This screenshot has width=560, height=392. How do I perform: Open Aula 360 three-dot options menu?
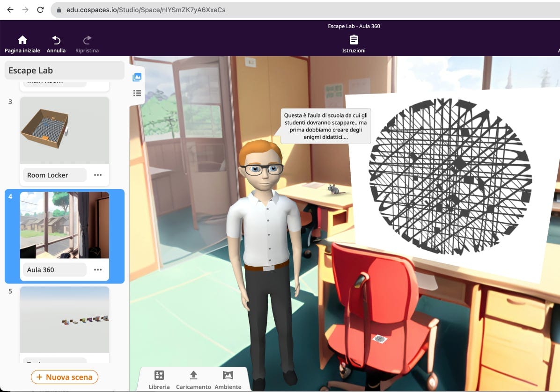click(98, 269)
